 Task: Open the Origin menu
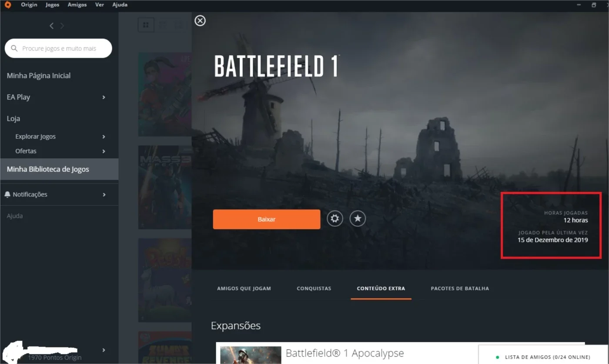pos(29,5)
